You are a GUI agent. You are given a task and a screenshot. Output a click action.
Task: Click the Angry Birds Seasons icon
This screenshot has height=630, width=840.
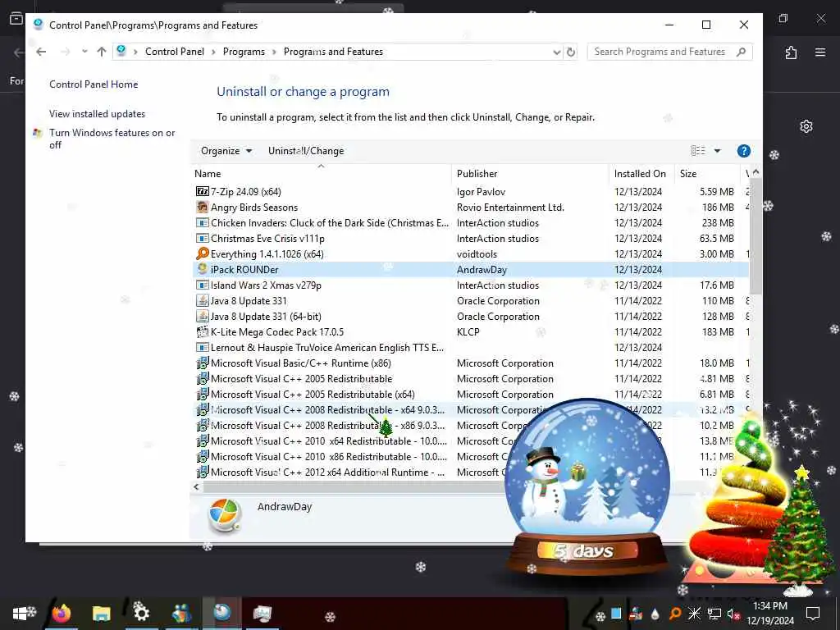point(202,207)
